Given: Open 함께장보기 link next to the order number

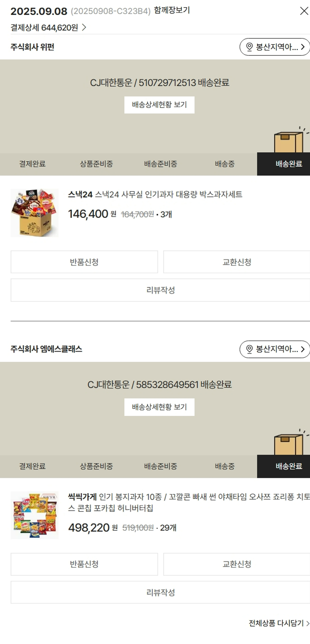Looking at the screenshot, I should click(x=172, y=11).
